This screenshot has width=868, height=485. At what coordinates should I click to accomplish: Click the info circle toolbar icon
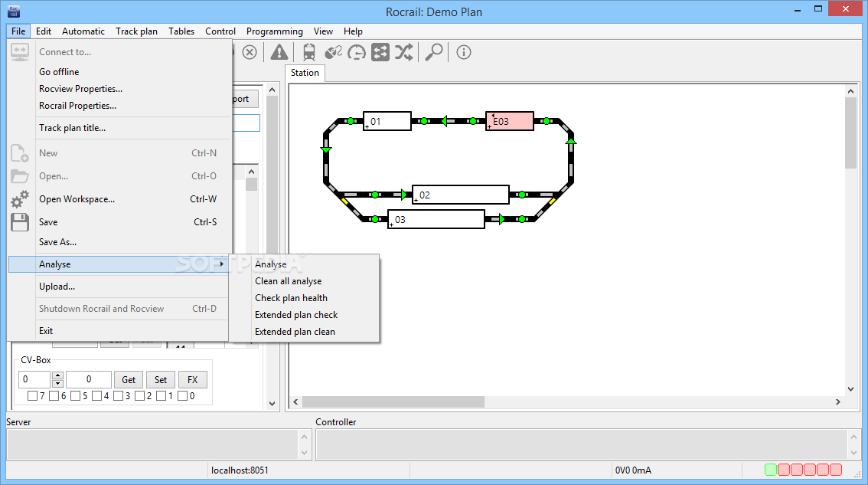tap(463, 53)
